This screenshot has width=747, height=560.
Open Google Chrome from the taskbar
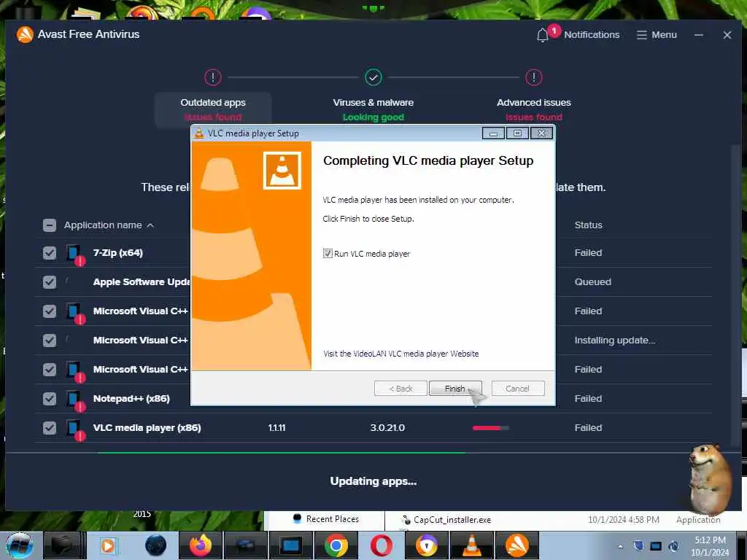[x=336, y=545]
